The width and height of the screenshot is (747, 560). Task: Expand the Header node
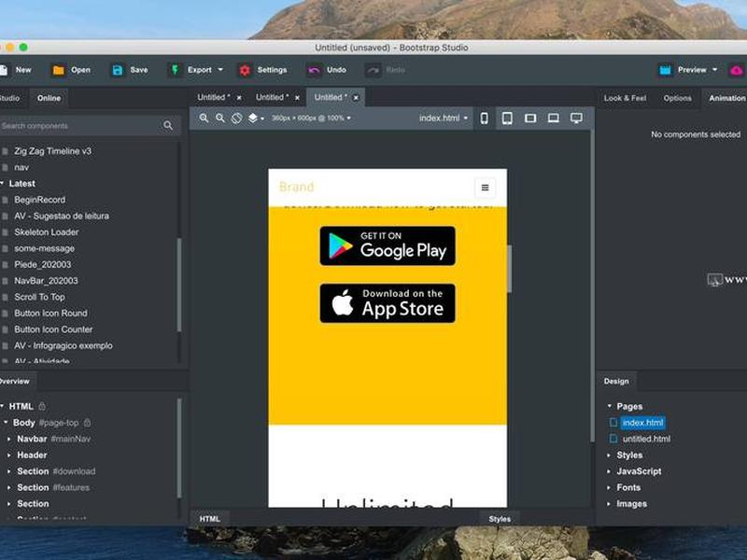pos(9,455)
